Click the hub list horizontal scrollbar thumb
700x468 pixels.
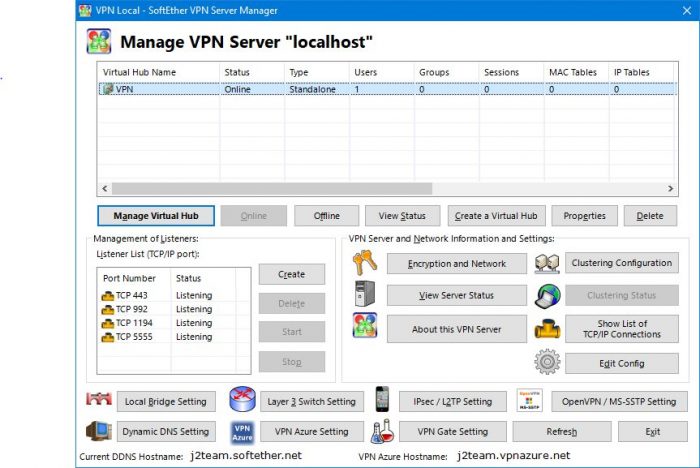tap(272, 188)
